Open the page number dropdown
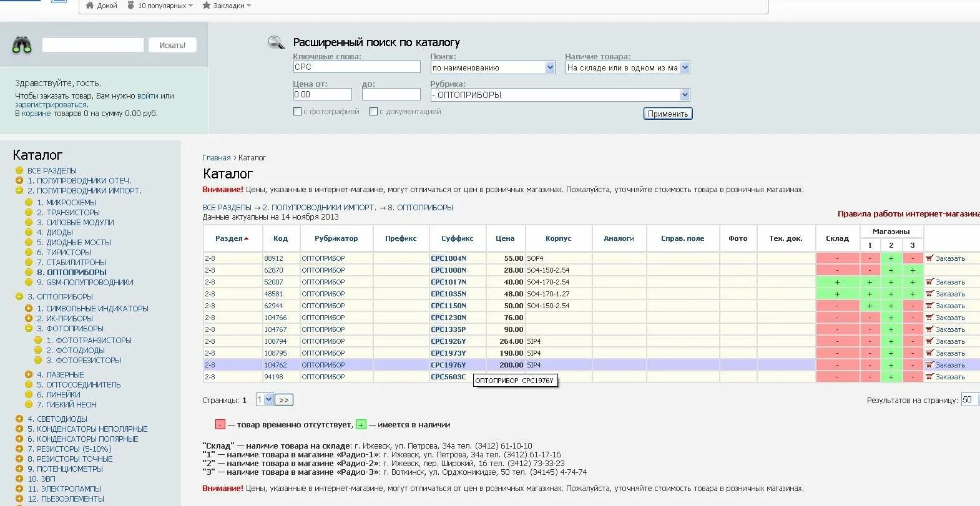The height and width of the screenshot is (506, 980). point(265,400)
